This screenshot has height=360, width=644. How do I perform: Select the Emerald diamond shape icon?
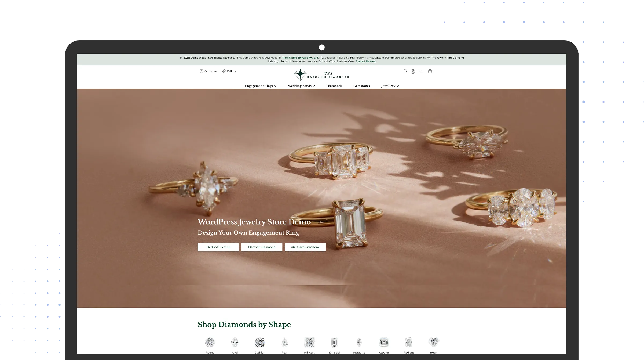pos(334,343)
